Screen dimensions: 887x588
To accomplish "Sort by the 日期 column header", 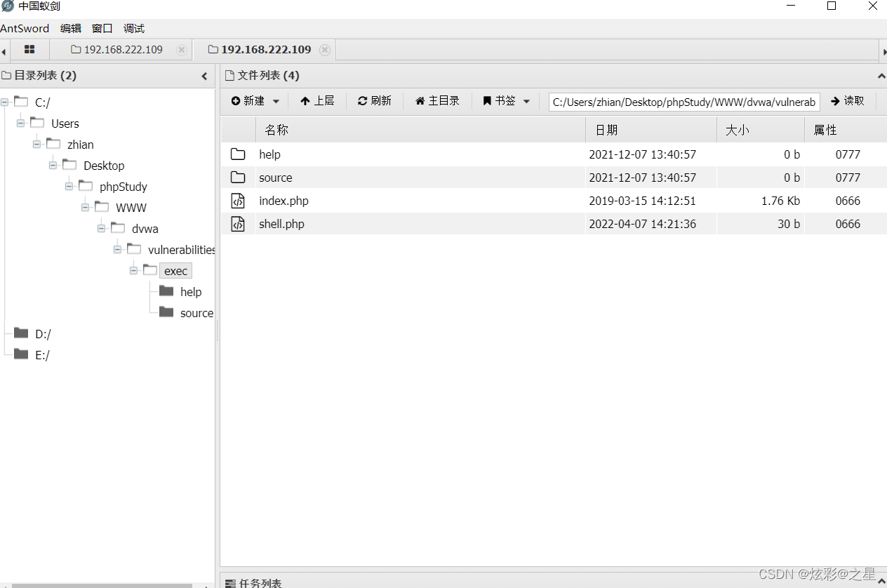I will coord(651,130).
